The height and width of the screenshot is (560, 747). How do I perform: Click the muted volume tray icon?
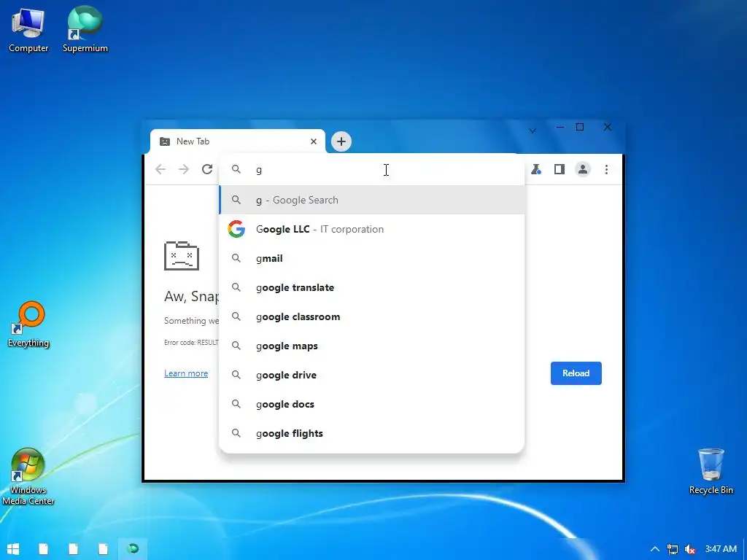click(x=690, y=550)
